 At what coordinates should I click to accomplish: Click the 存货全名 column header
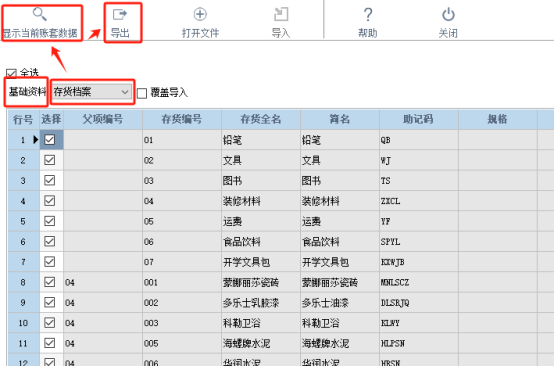tap(261, 119)
